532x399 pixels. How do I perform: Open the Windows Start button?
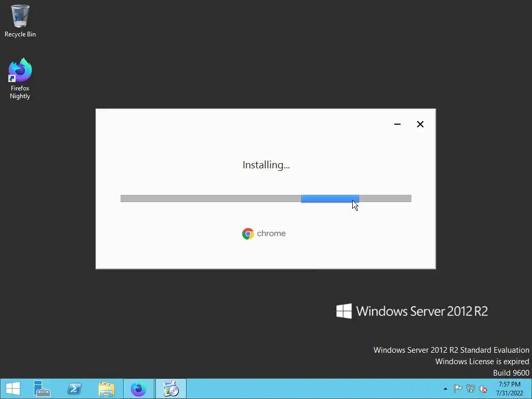click(13, 389)
